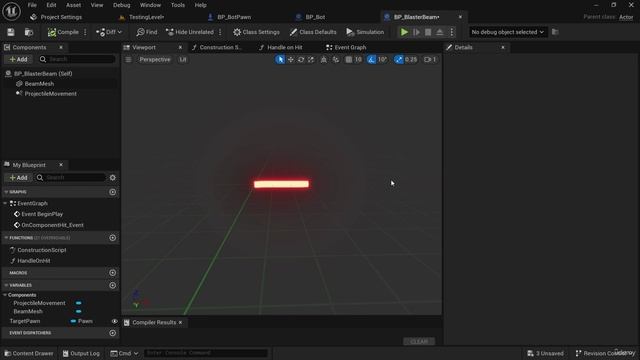Click Add in My Blueprint panel
This screenshot has width=640, height=360.
tap(18, 178)
